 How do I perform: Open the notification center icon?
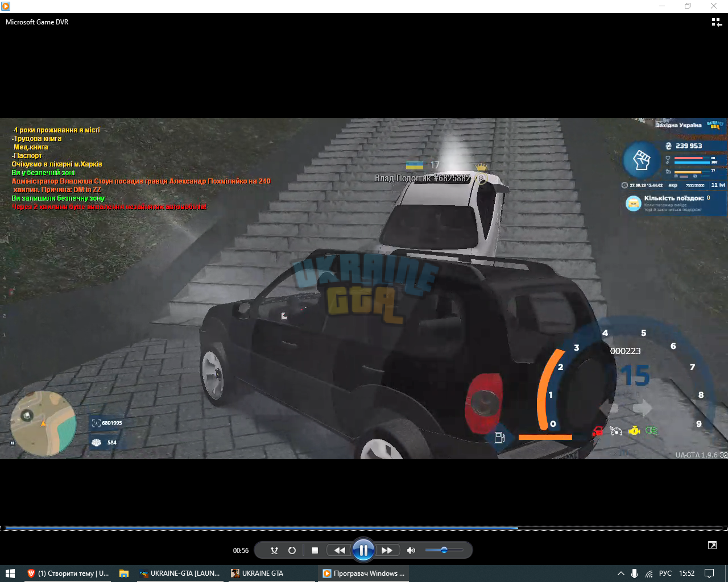[x=710, y=573]
